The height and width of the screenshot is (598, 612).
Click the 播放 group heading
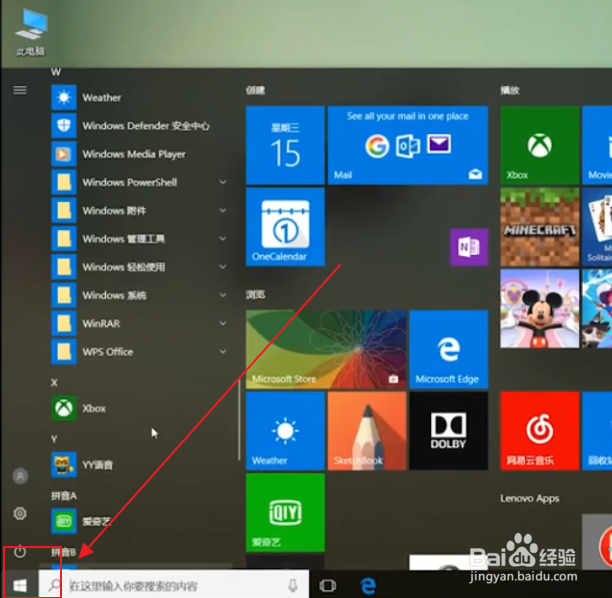[510, 91]
